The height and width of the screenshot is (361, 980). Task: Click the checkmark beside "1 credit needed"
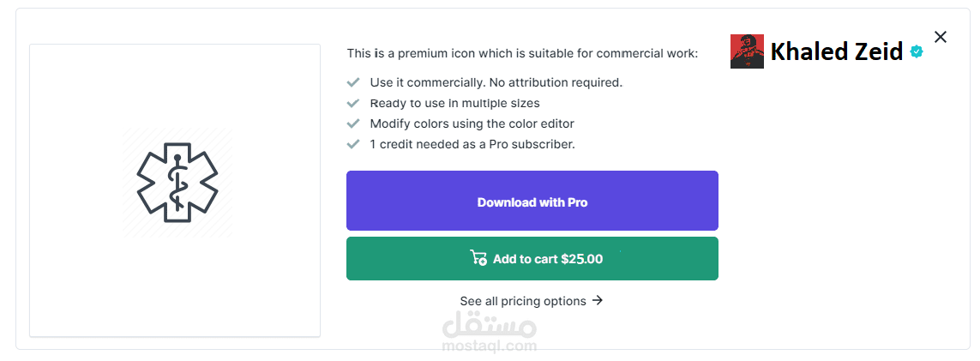(x=352, y=144)
